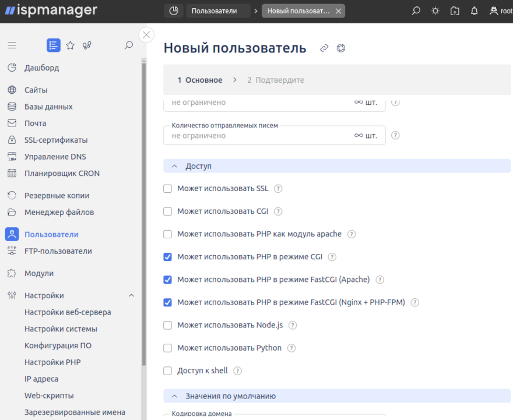Check the 'Доступ к shell' checkbox
The width and height of the screenshot is (513, 420).
[x=168, y=370]
